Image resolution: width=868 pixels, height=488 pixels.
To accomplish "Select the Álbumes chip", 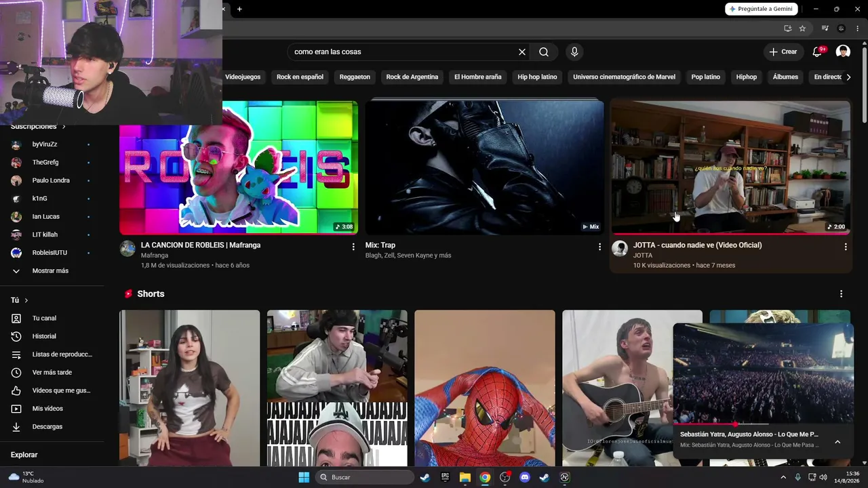I will coord(785,77).
